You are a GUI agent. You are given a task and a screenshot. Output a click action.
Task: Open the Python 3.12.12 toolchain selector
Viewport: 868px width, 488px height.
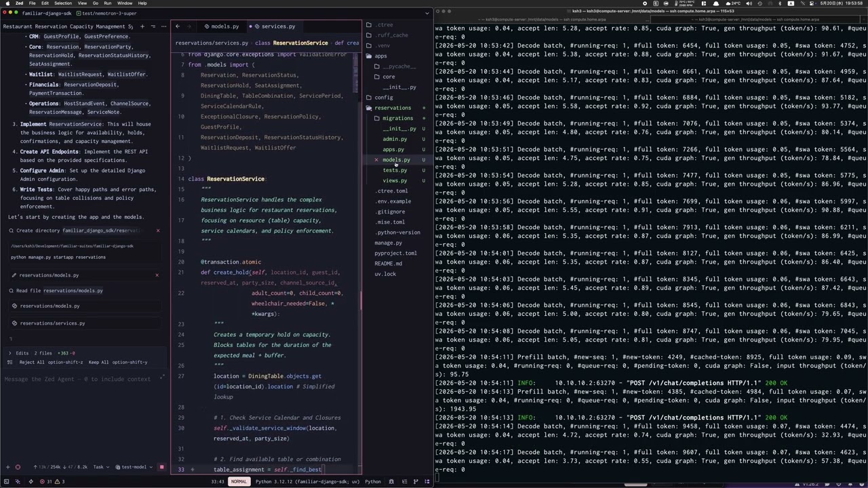click(x=307, y=482)
